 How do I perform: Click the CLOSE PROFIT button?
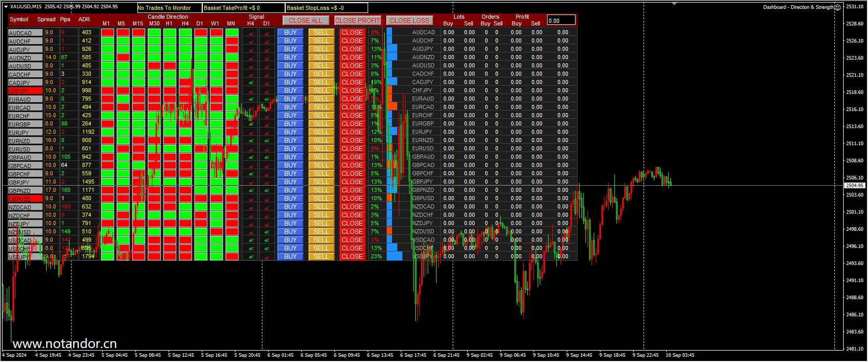pyautogui.click(x=357, y=20)
